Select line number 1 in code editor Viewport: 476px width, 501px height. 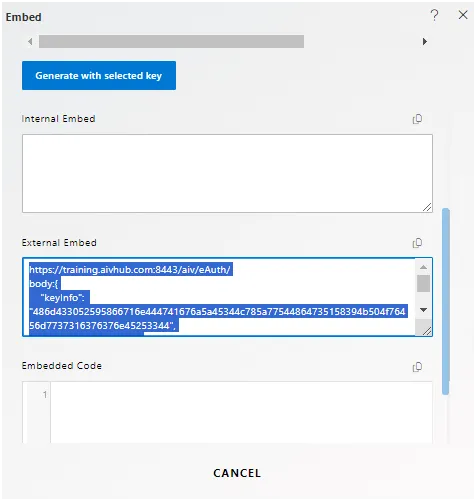click(x=45, y=395)
